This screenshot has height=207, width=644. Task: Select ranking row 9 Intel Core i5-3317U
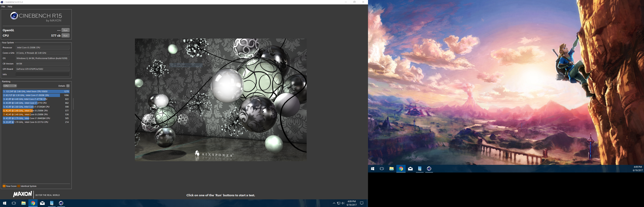[x=36, y=122]
